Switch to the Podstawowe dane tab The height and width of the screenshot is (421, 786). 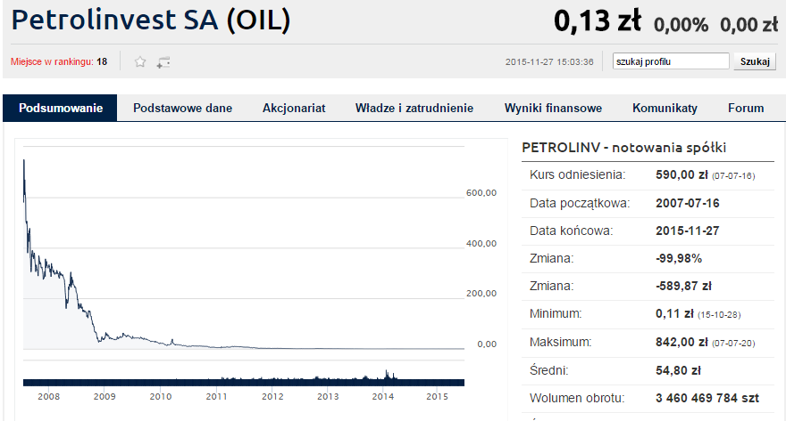point(182,108)
